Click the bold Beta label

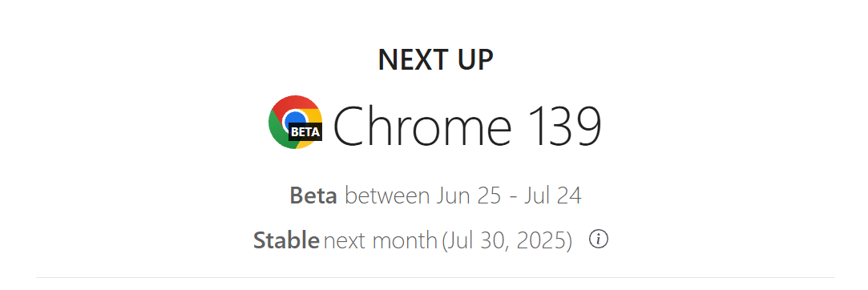(313, 196)
